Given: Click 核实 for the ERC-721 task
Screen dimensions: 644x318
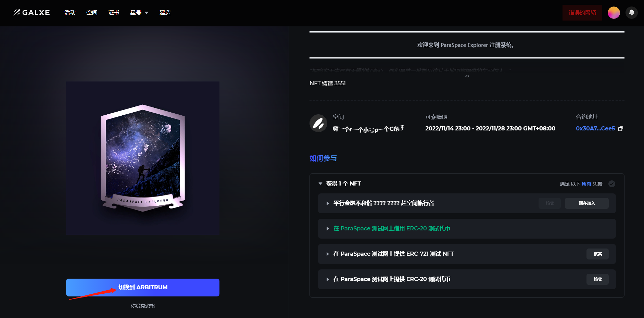Looking at the screenshot, I should point(597,254).
